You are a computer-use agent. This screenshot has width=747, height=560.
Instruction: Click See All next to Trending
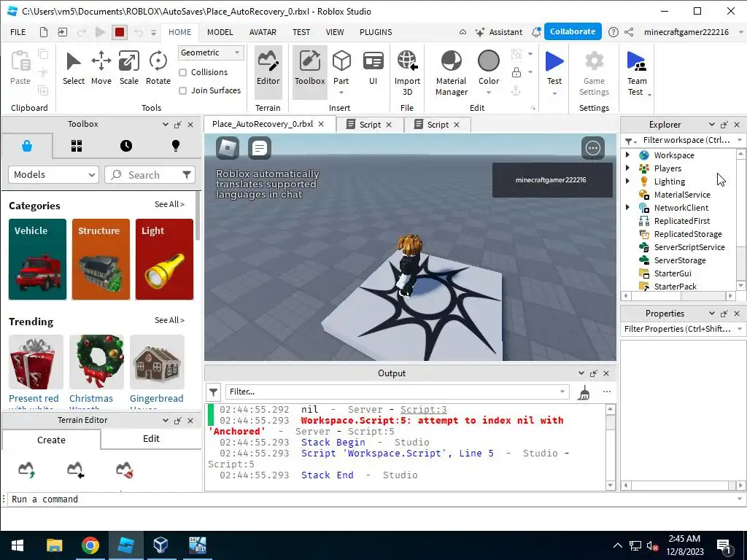[x=169, y=320]
